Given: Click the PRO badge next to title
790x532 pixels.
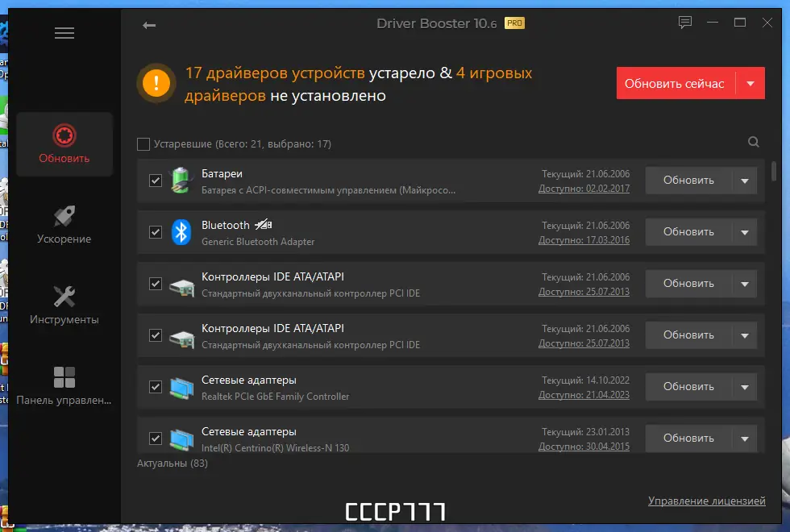Looking at the screenshot, I should 514,23.
